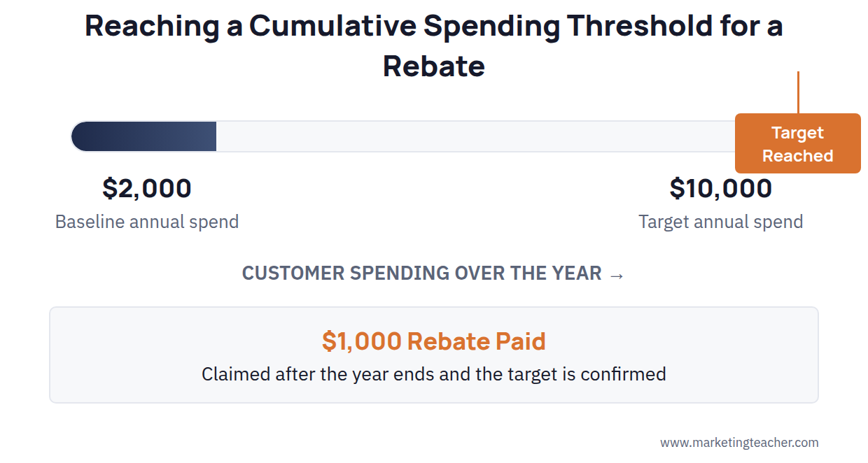Image resolution: width=868 pixels, height=463 pixels.
Task: Click the rounded left end of progress bar
Action: (x=80, y=136)
